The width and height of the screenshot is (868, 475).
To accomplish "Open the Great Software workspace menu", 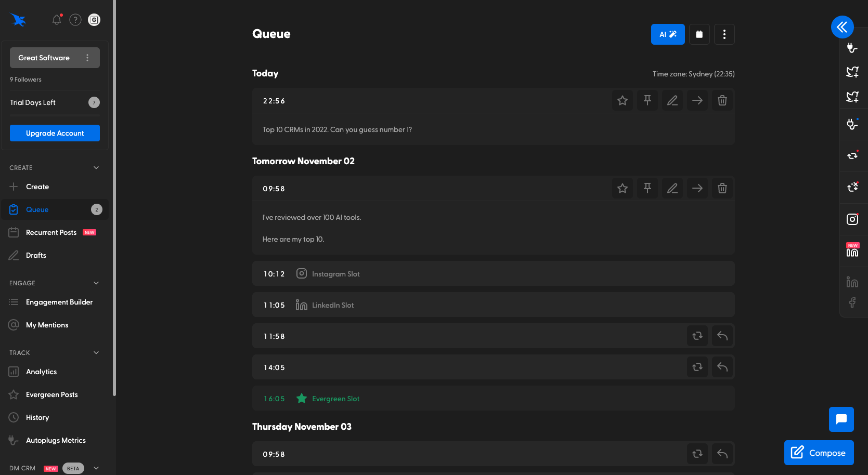I will pyautogui.click(x=87, y=58).
